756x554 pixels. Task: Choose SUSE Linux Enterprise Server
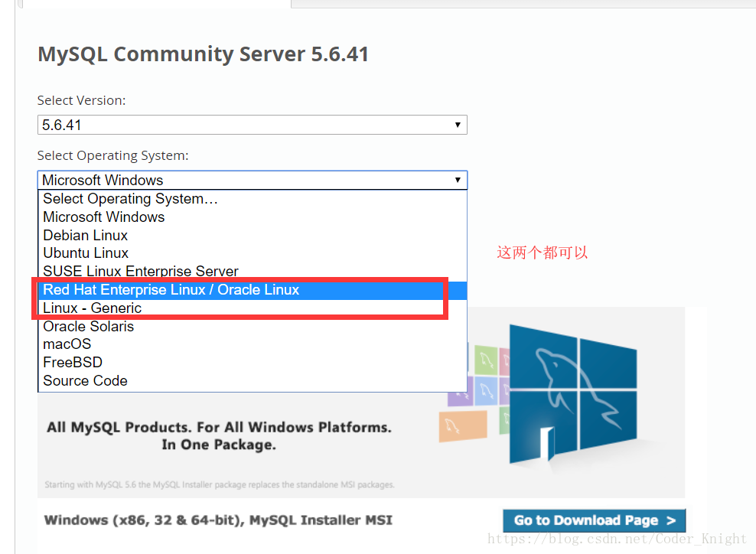253,272
